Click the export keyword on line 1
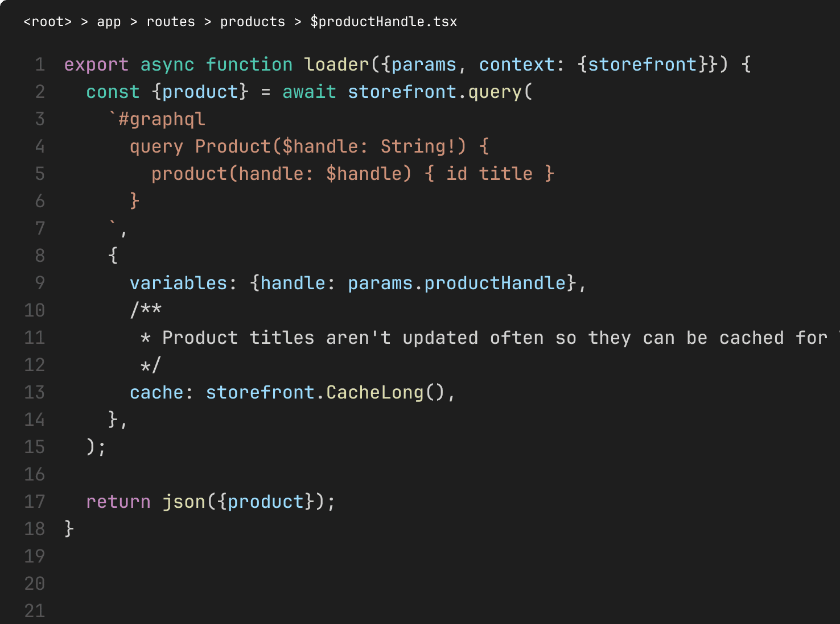Screen dimensions: 840x624 (x=96, y=64)
